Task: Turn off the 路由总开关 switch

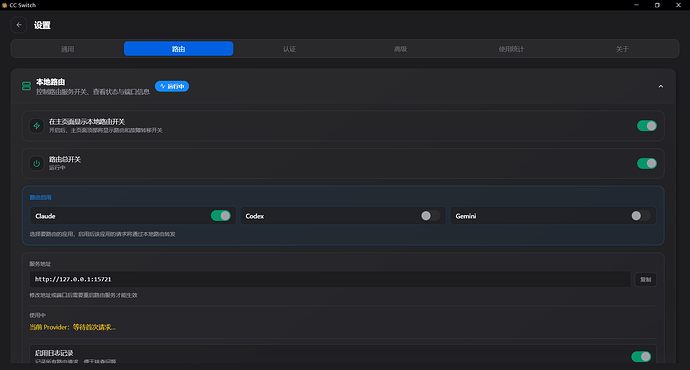Action: click(646, 164)
